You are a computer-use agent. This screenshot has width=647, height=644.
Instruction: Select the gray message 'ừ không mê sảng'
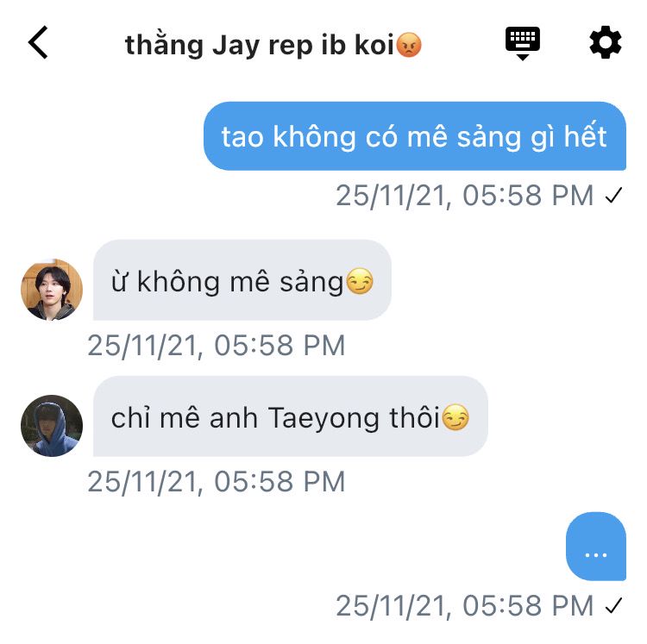pos(242,280)
